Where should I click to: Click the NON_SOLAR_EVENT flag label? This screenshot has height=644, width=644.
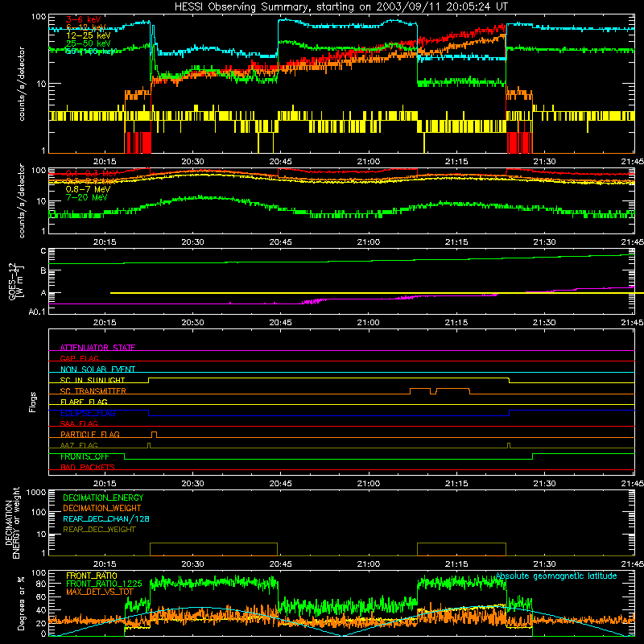click(x=97, y=369)
